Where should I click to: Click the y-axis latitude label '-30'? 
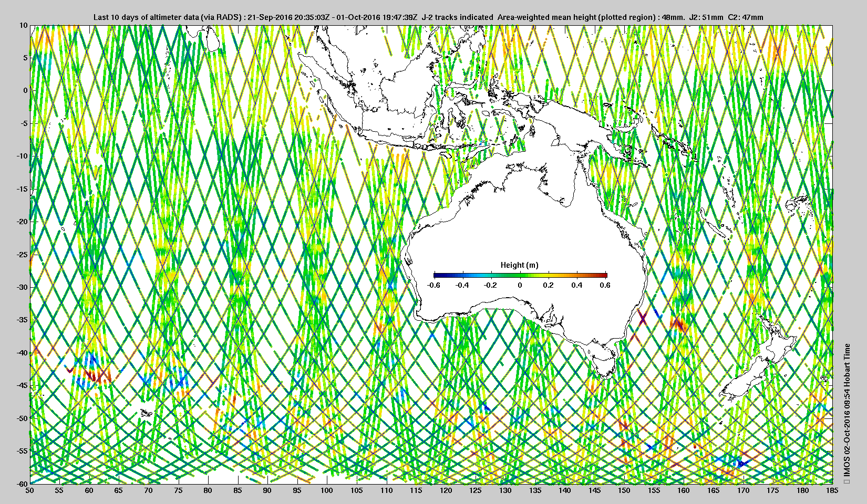(23, 287)
